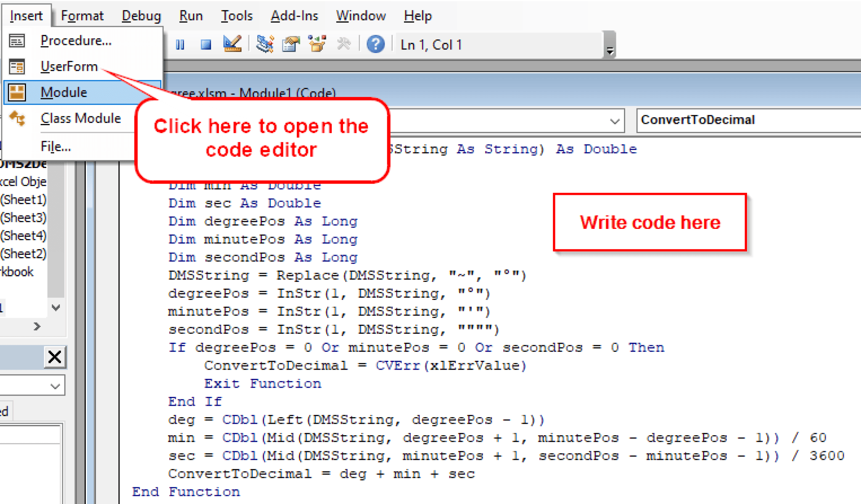Expand the toolbar options overflow arrow
Image resolution: width=861 pixels, height=504 pixels.
pos(610,51)
